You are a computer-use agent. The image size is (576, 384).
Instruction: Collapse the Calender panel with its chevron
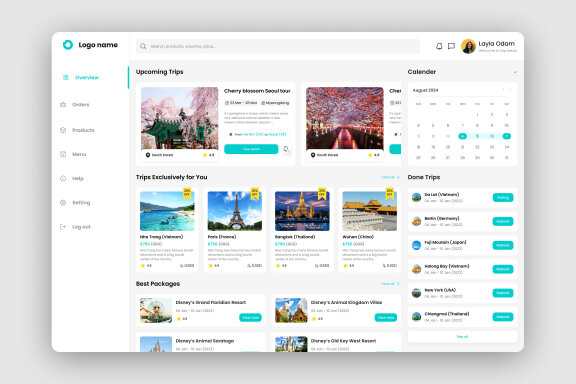pos(515,72)
